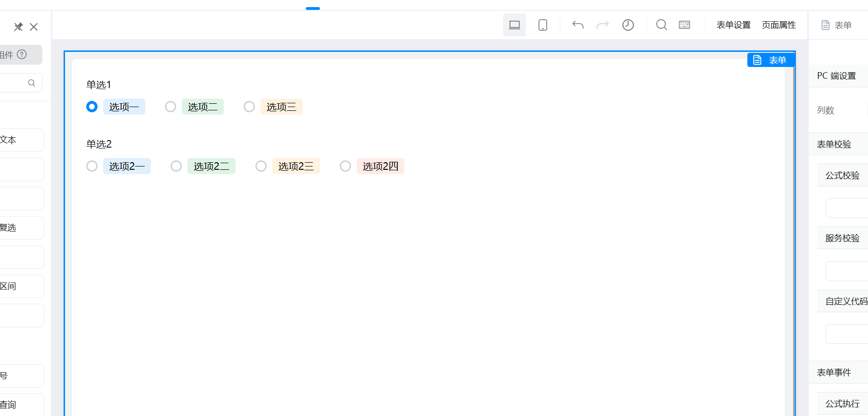
Task: Click the blue 选项2一 tag label
Action: tap(127, 166)
